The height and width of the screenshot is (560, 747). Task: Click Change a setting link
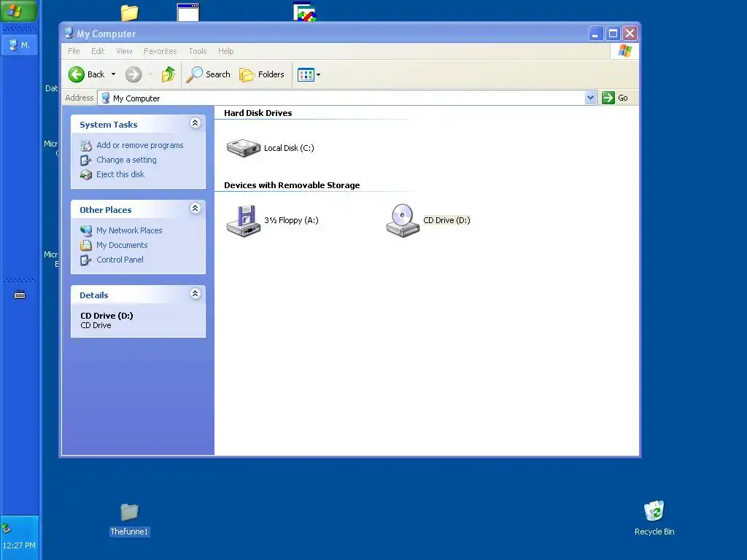126,160
